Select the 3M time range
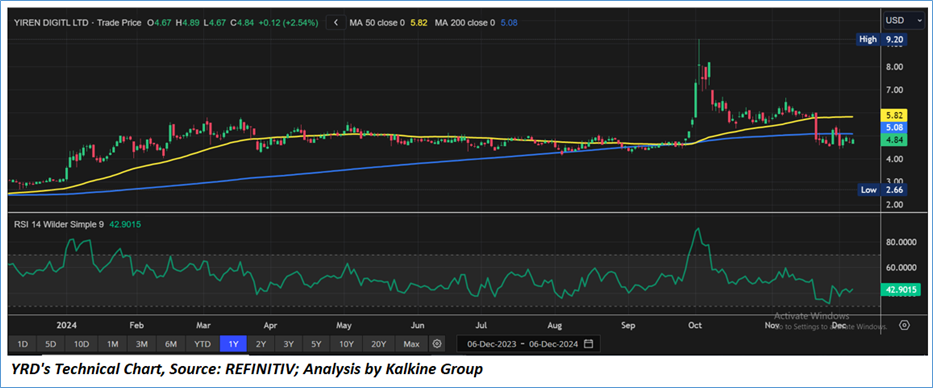The image size is (933, 388). point(142,344)
